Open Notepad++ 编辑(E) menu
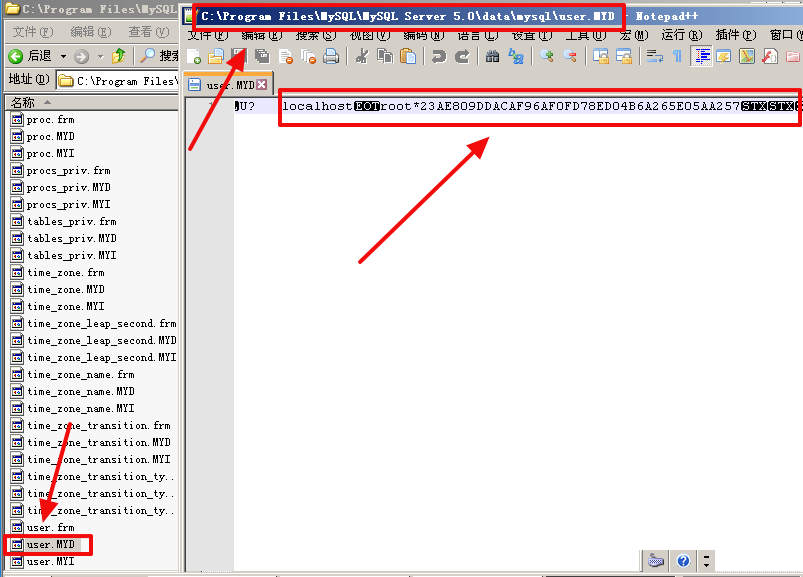The image size is (803, 577). tap(262, 35)
